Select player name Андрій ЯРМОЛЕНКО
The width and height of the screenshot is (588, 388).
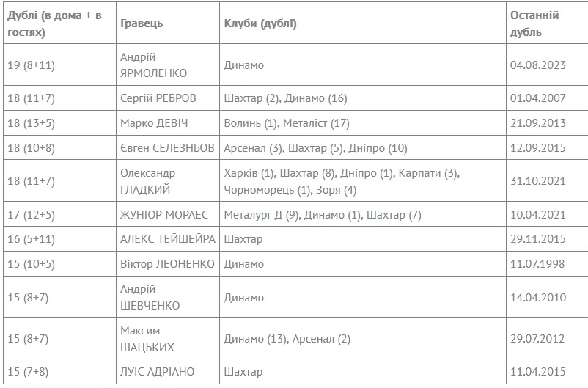point(153,65)
